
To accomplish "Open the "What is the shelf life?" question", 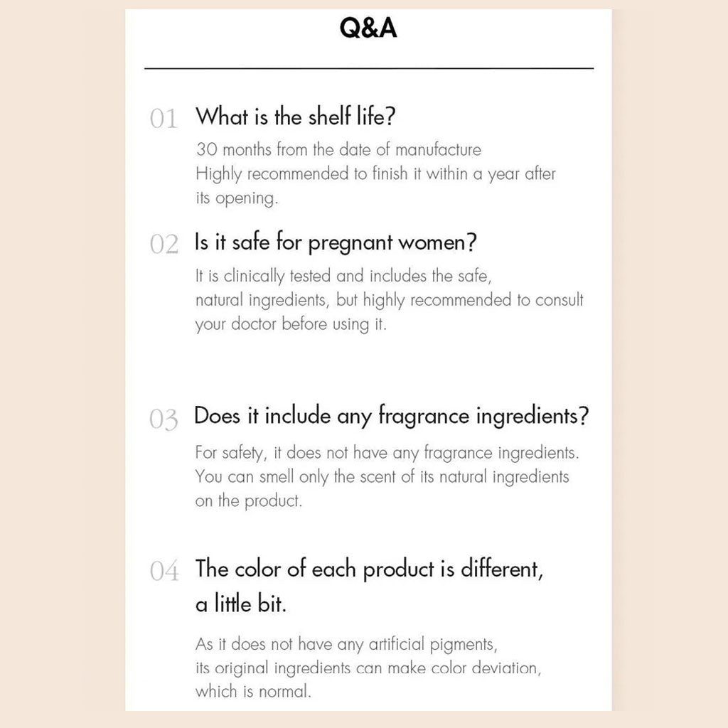I will click(x=295, y=117).
